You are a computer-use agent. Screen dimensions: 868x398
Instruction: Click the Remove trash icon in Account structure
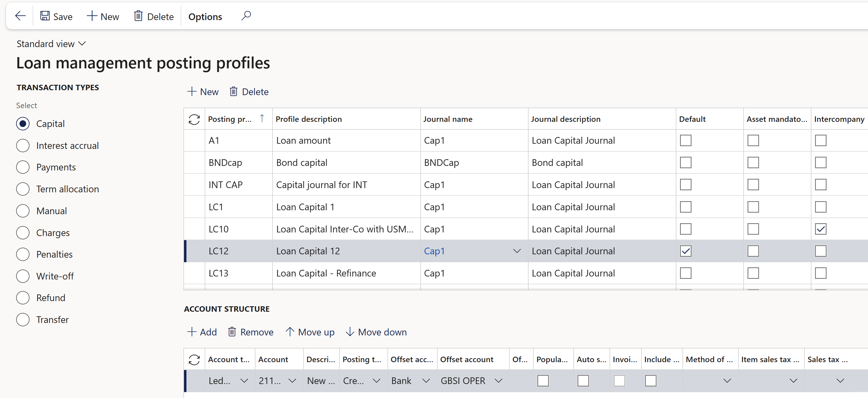[x=232, y=332]
